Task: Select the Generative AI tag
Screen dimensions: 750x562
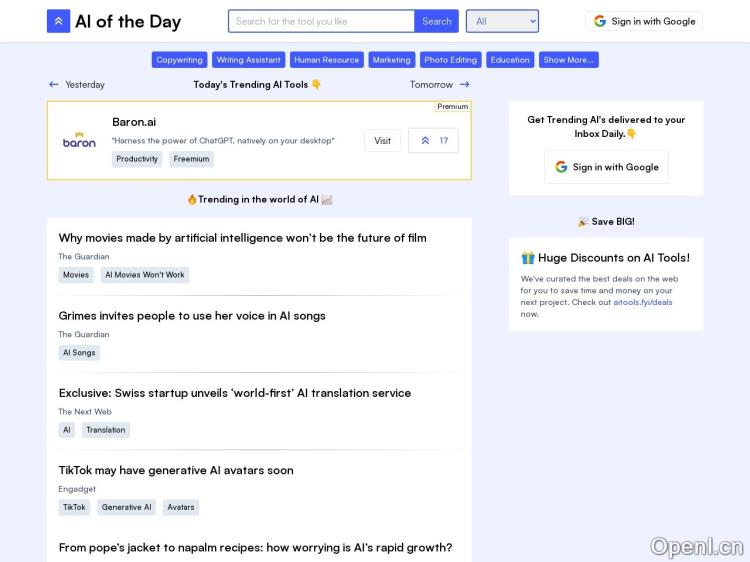Action: pos(126,507)
